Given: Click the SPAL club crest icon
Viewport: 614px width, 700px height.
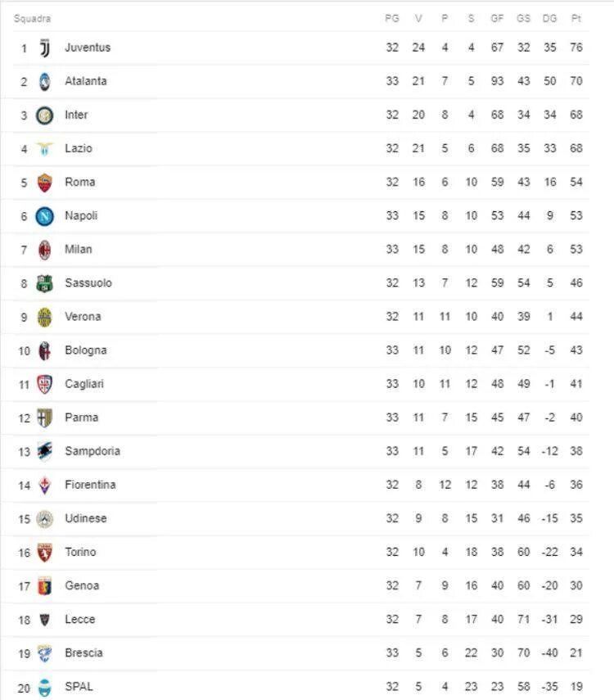Looking at the screenshot, I should [x=45, y=687].
